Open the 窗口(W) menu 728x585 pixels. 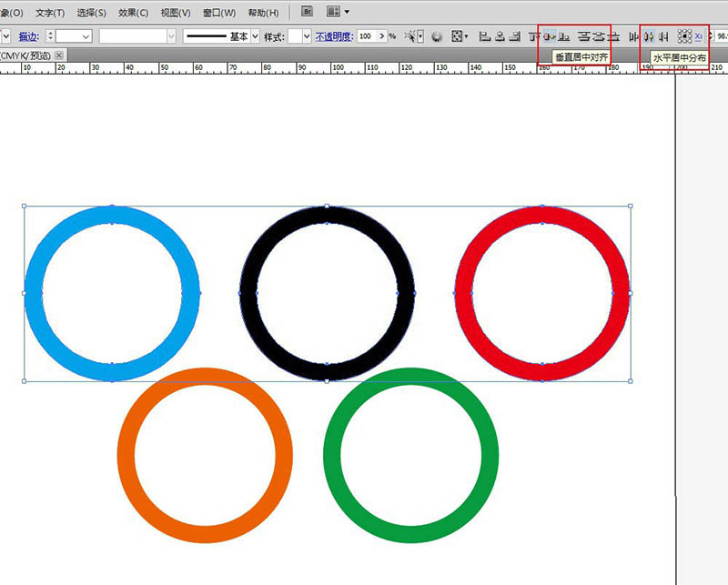219,13
